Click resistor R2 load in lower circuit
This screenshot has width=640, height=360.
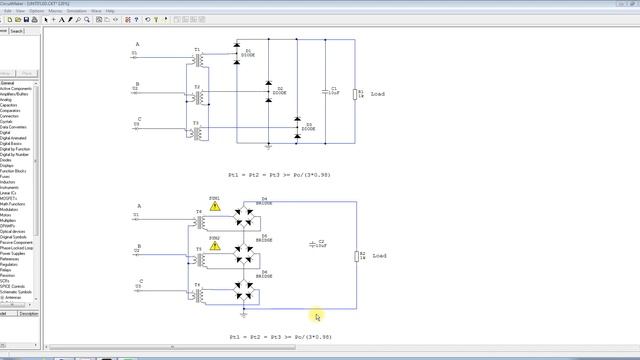(x=356, y=256)
